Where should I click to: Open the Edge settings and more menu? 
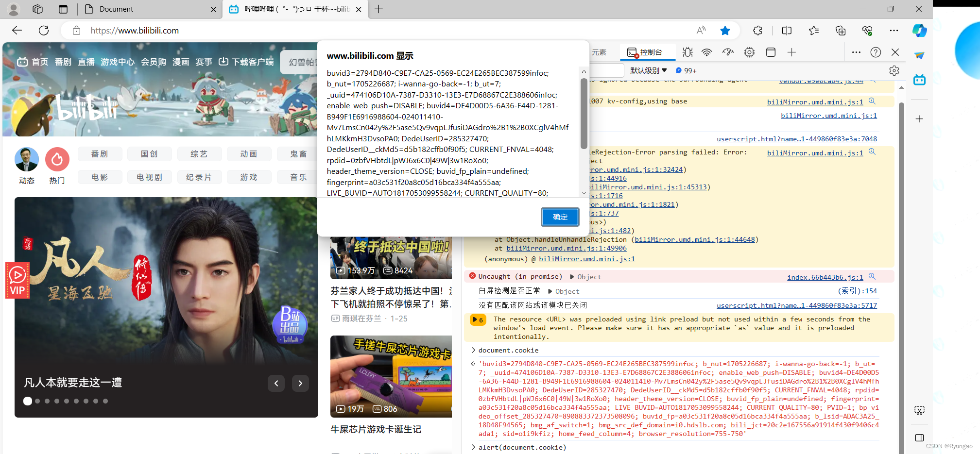(894, 31)
